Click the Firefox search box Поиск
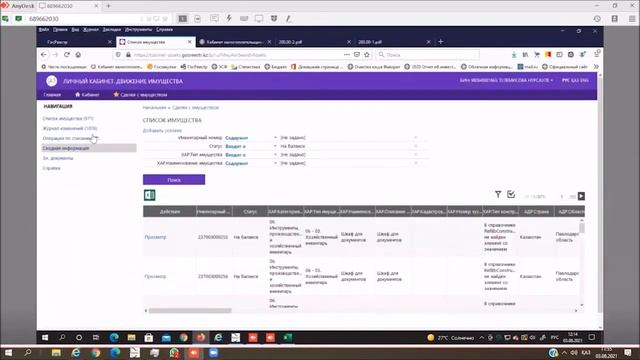Screen dimensions: 640x360 tap(427, 55)
